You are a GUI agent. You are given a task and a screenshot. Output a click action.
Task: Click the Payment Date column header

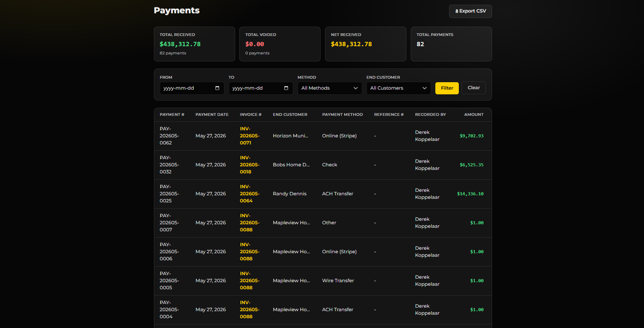(212, 115)
